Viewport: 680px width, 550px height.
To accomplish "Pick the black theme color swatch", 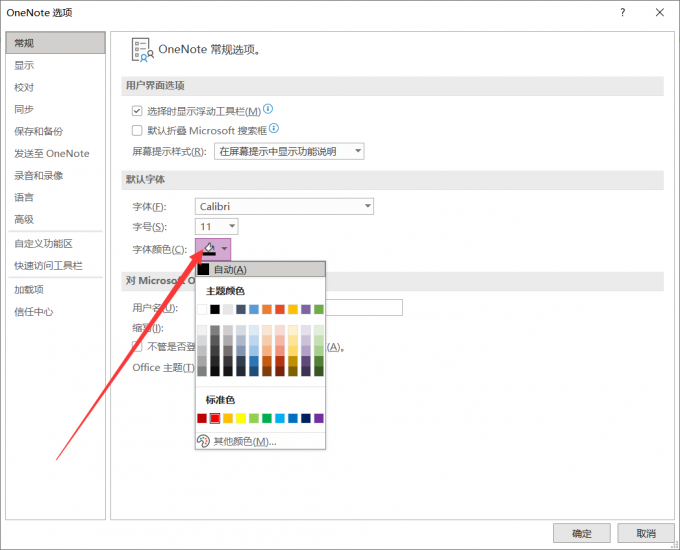I will 215,309.
